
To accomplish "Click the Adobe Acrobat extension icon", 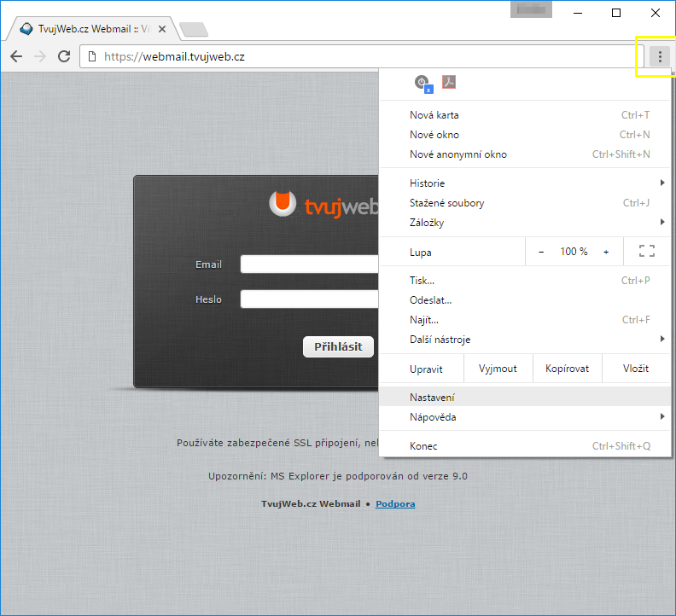I will coord(449,83).
